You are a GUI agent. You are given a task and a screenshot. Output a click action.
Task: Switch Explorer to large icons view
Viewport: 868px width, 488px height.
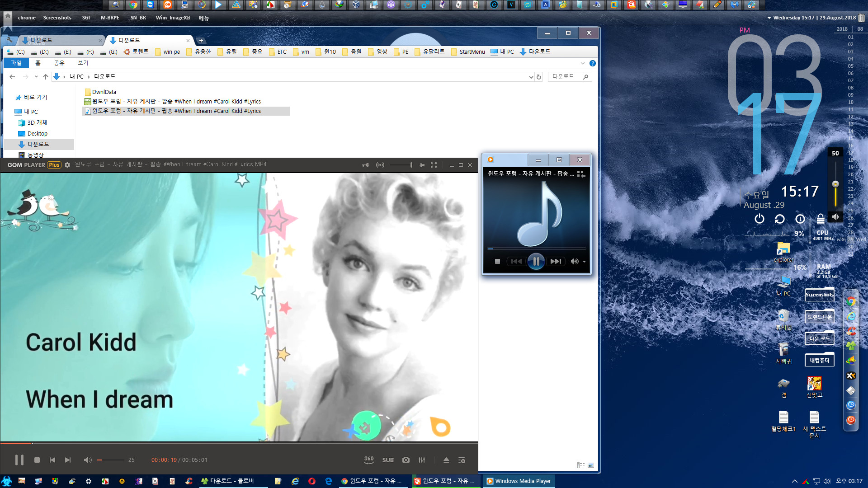pyautogui.click(x=591, y=465)
